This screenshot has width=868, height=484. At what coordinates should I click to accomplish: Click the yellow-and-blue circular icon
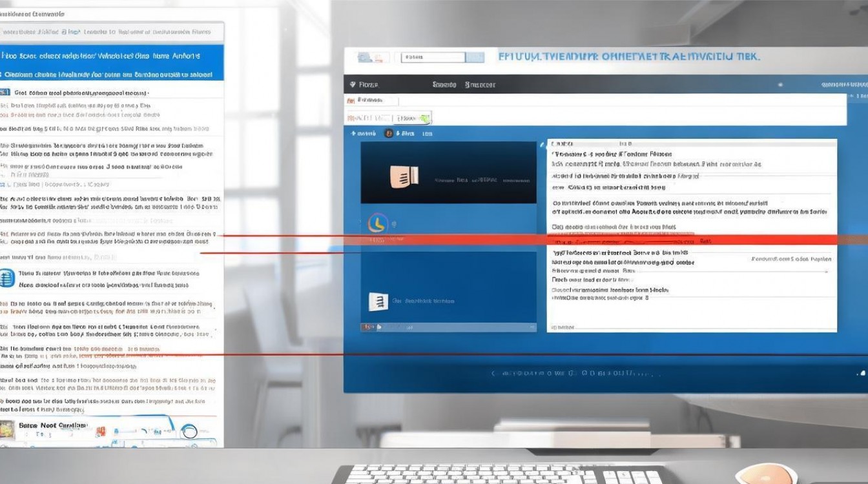[x=377, y=224]
